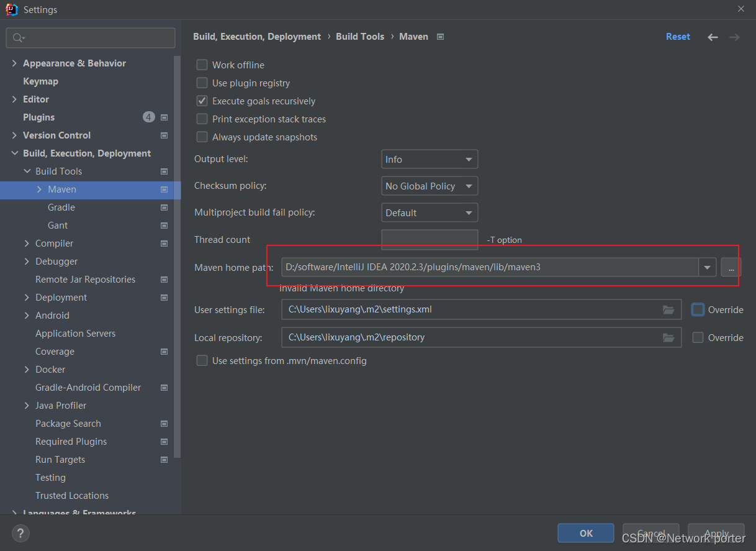
Task: Expand the Maven subtree arrow
Action: [x=39, y=189]
